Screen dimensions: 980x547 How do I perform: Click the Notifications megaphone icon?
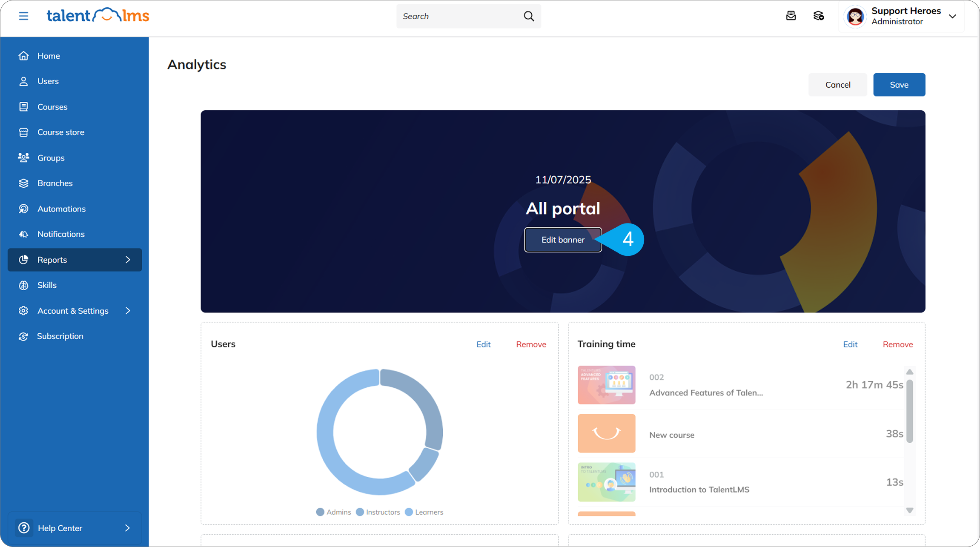click(x=23, y=234)
